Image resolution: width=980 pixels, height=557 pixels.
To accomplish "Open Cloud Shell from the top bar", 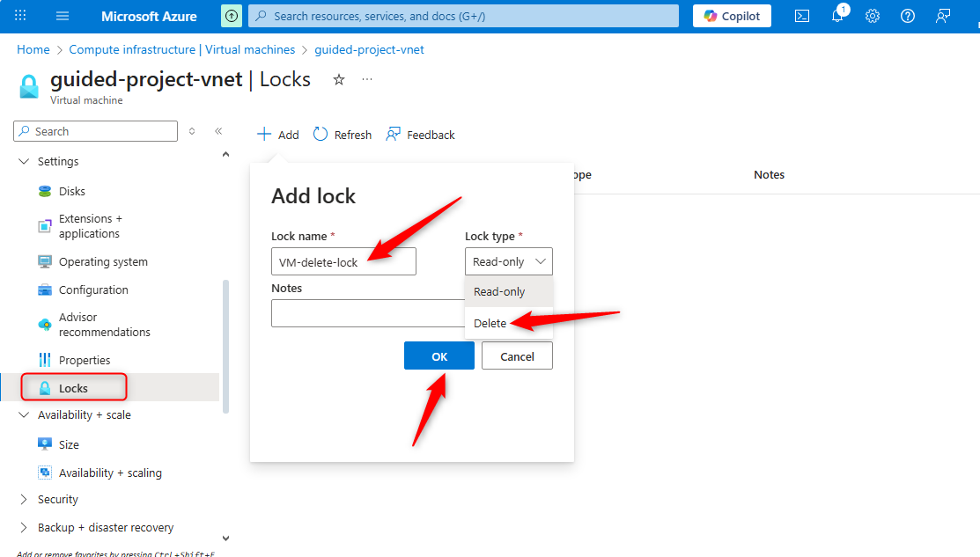I will (802, 16).
